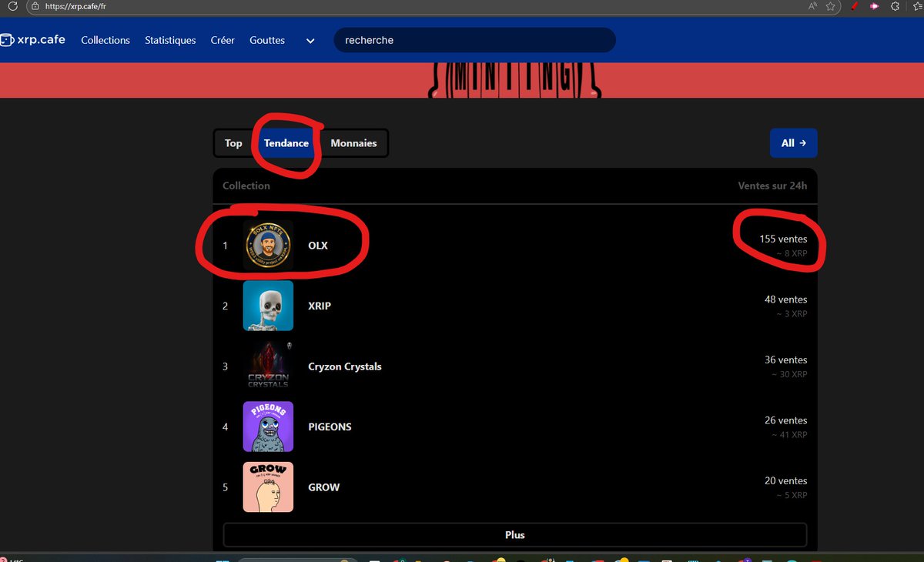Open the Cryzon Crystals thumbnail

click(268, 366)
